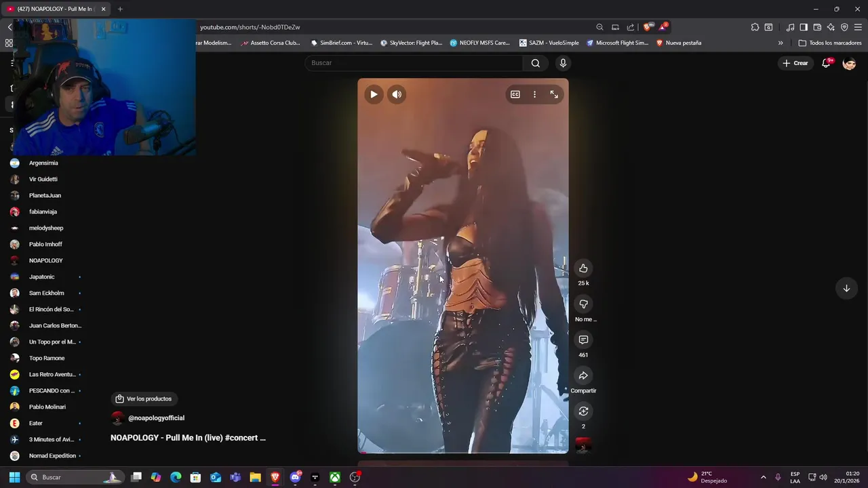The width and height of the screenshot is (868, 488).
Task: Open PlanetaJuan channel in sidebar
Action: click(44, 195)
